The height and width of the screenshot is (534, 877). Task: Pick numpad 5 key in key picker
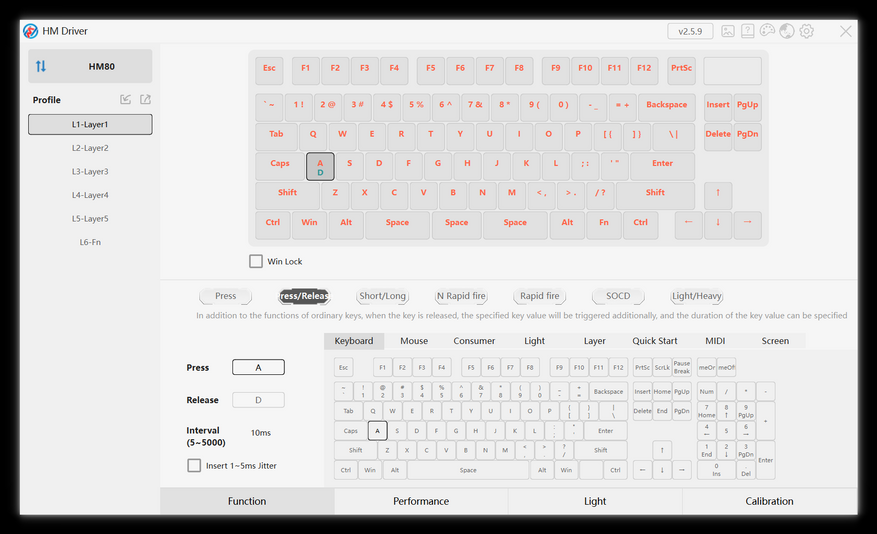(726, 431)
